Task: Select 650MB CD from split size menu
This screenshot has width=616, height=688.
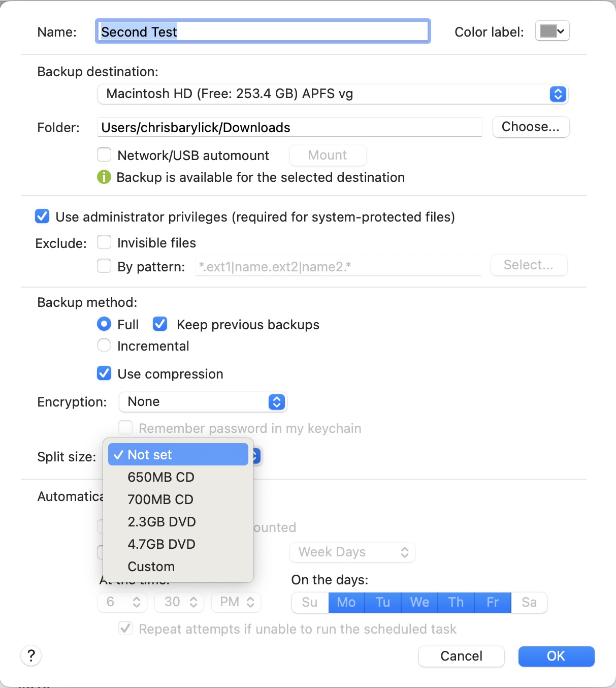Action: [160, 477]
